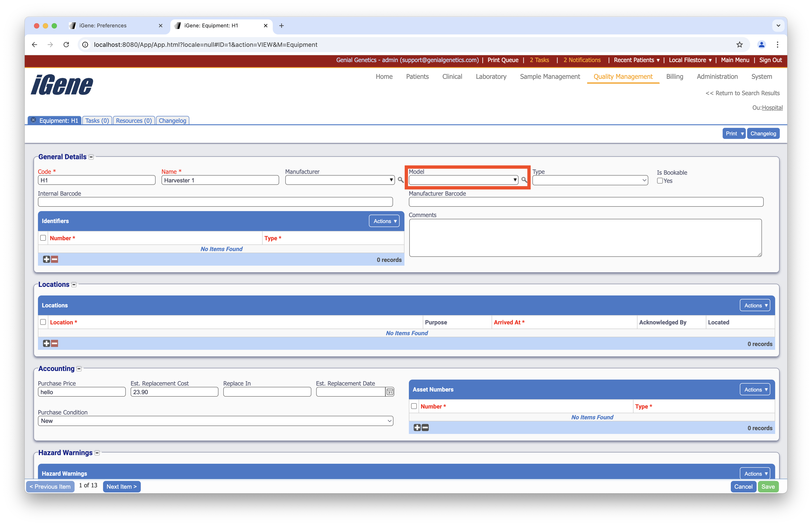The image size is (812, 526).
Task: Add new row in Asset Numbers
Action: point(417,428)
